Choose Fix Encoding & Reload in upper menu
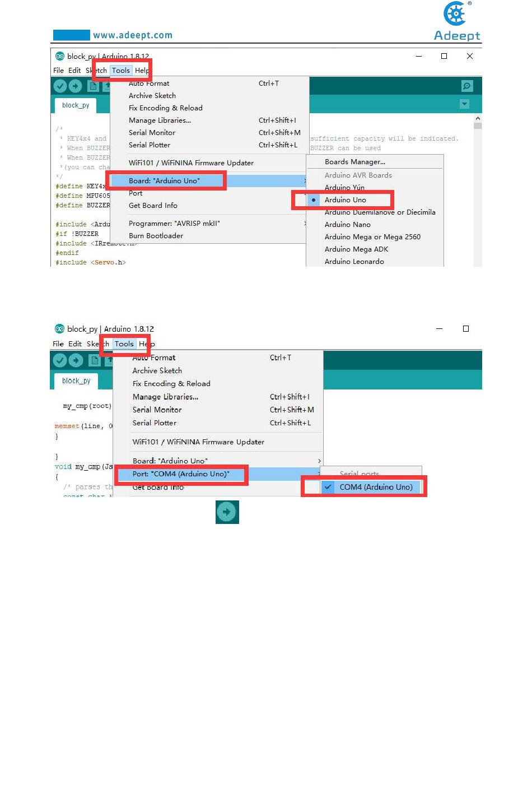Viewport: 532px width, 789px height. point(209,108)
